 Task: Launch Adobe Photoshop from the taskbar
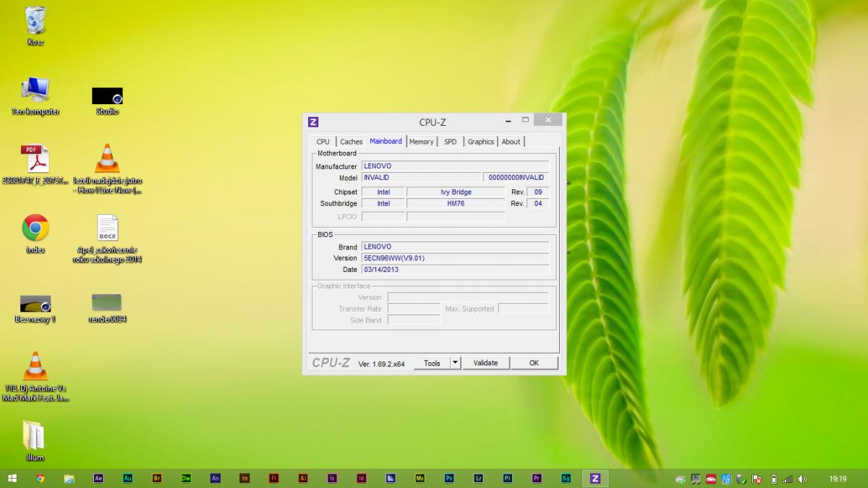449,479
